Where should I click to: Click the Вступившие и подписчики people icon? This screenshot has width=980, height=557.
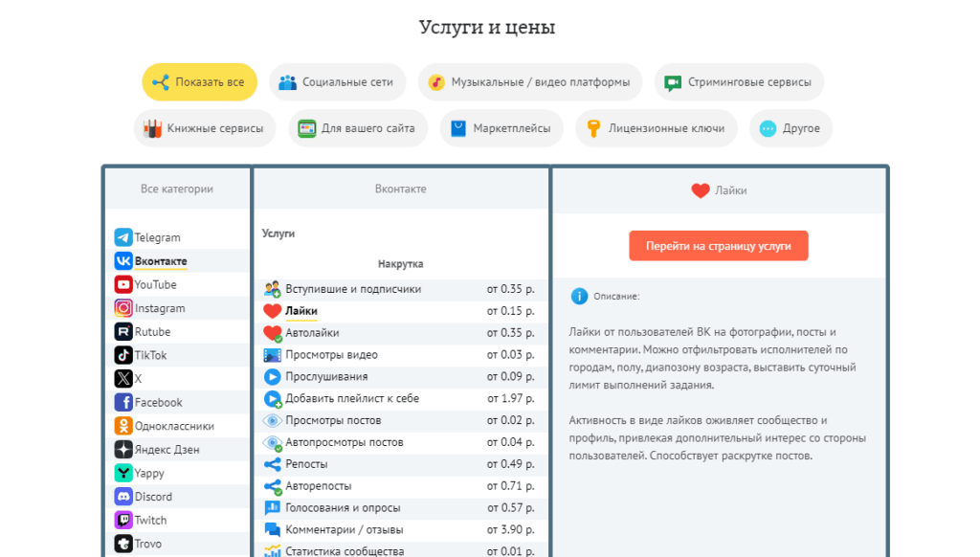(272, 289)
